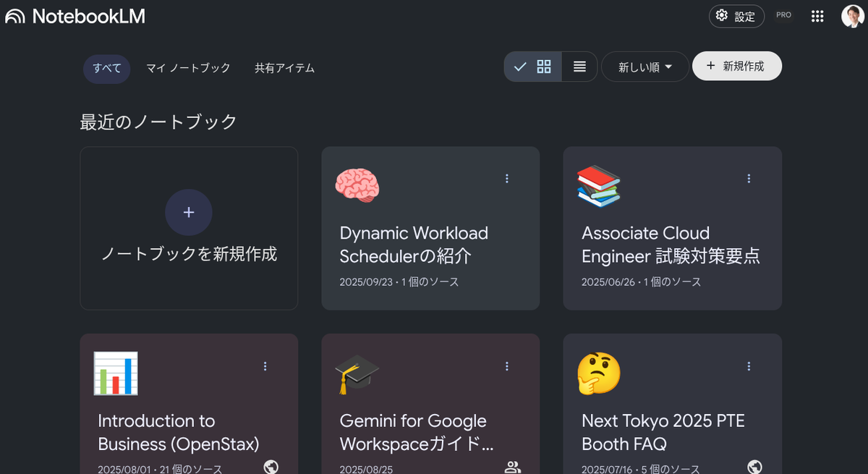Click the 最近のノートブック heading
This screenshot has width=868, height=474.
158,122
